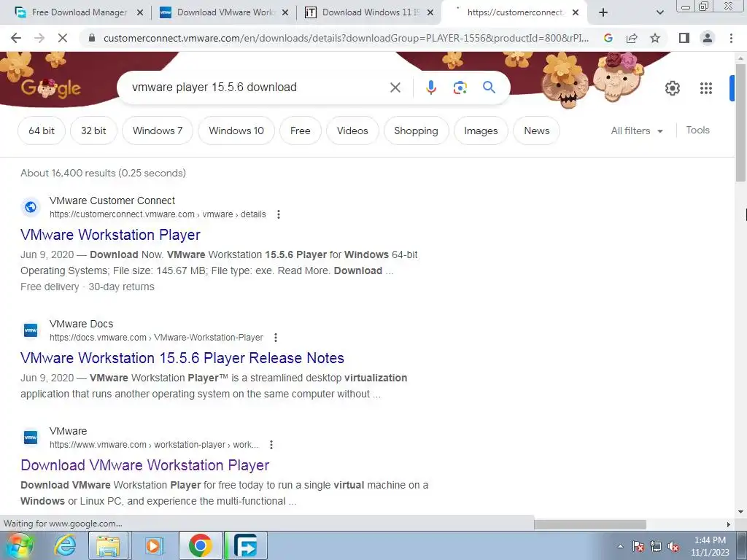Launch Internet Explorer from taskbar
The image size is (747, 560).
tap(65, 545)
